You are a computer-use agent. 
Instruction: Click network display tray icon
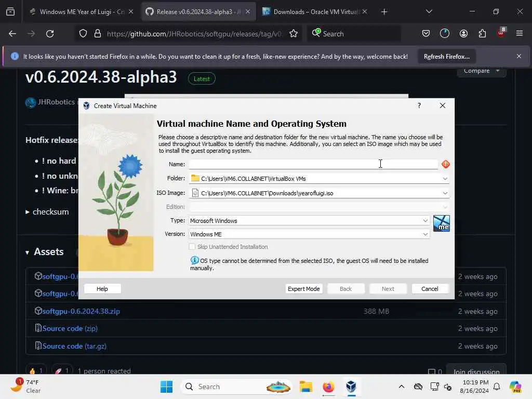435,387
